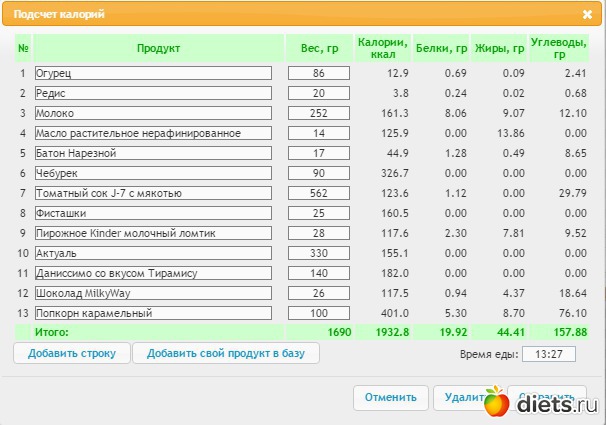This screenshot has height=425, width=606.
Task: Select the weight field for Актуаль
Action: tap(319, 253)
